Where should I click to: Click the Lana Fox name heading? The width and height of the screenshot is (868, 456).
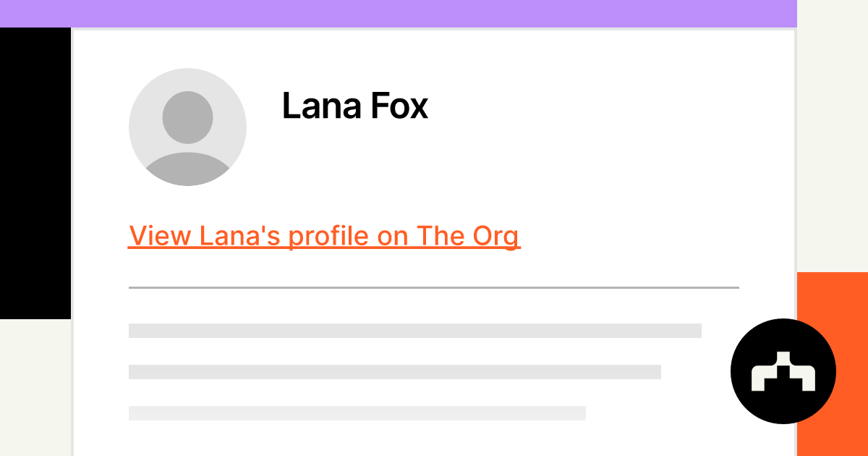[x=354, y=106]
